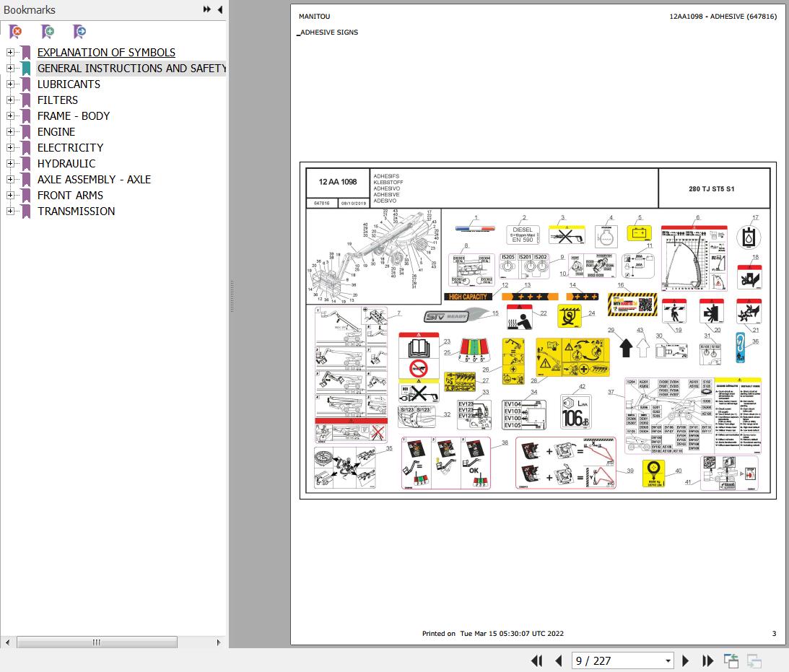Image resolution: width=789 pixels, height=672 pixels.
Task: Go to first page button
Action: 537,660
